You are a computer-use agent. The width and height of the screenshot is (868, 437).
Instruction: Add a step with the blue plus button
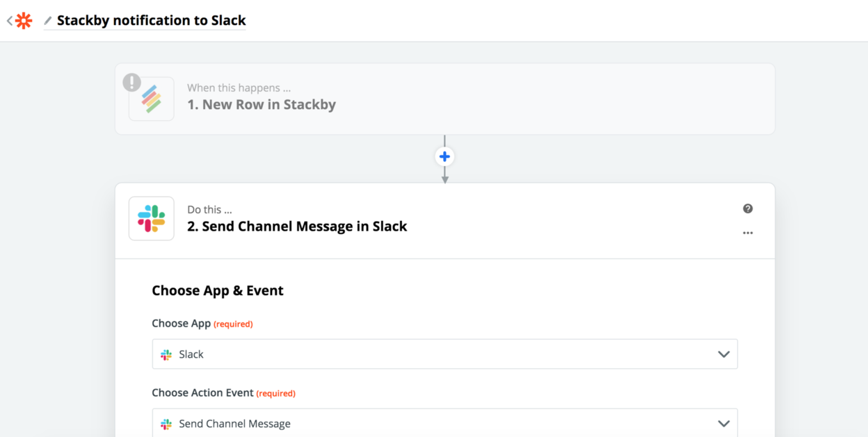pos(444,156)
